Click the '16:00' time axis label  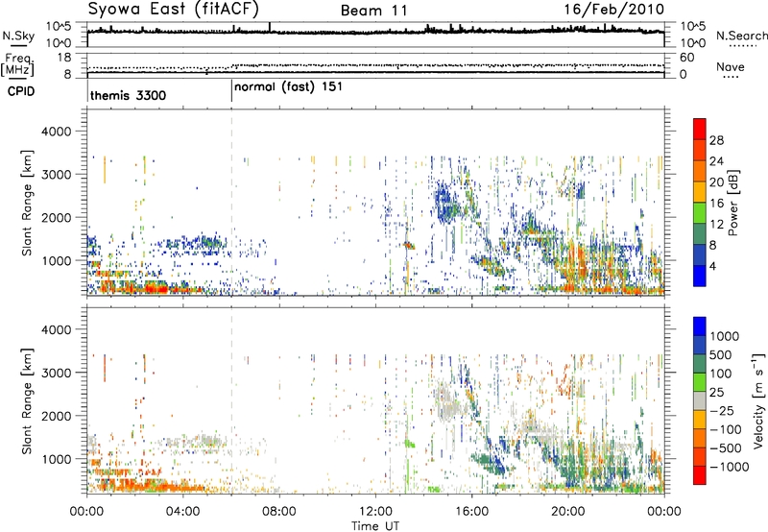[x=471, y=512]
